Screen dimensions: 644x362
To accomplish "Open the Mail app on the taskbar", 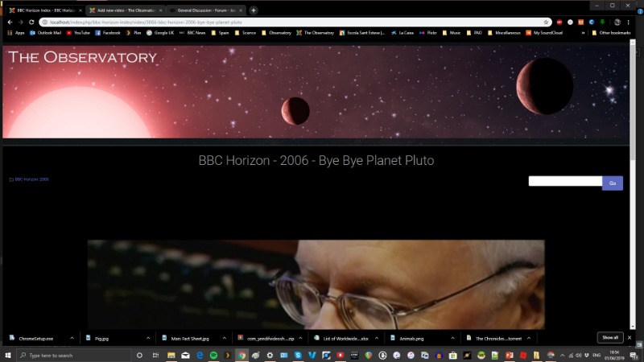I will 186,355.
